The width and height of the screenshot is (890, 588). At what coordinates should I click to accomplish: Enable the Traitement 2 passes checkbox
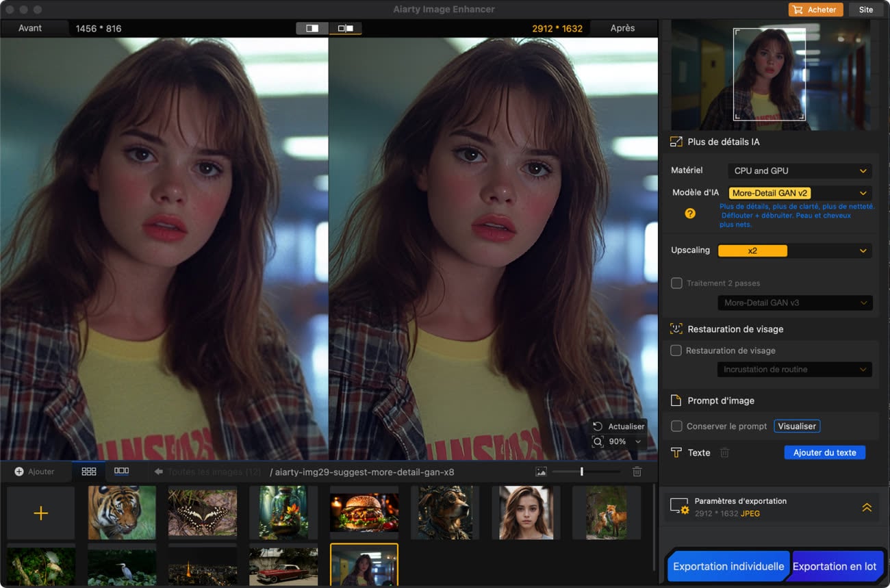coord(676,283)
